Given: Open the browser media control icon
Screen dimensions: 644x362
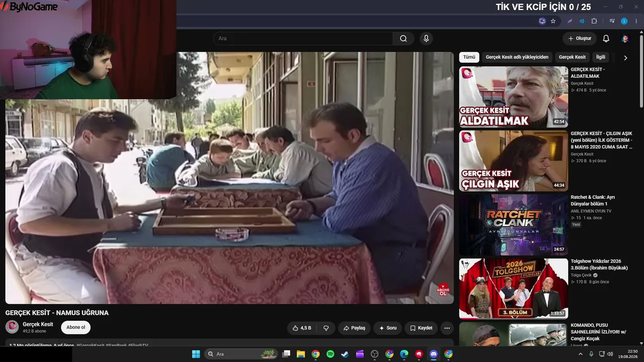Looking at the screenshot, I should click(612, 21).
